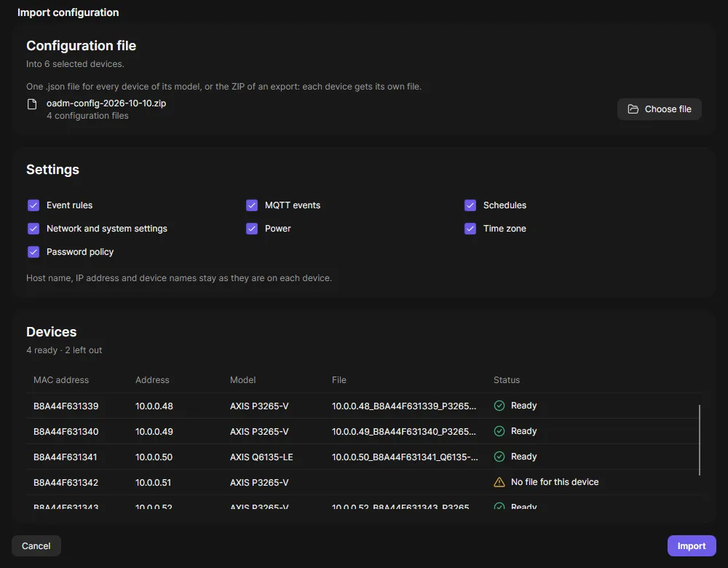Image resolution: width=728 pixels, height=568 pixels.
Task: Click IP address 10.0.0.50
Action: (x=154, y=457)
